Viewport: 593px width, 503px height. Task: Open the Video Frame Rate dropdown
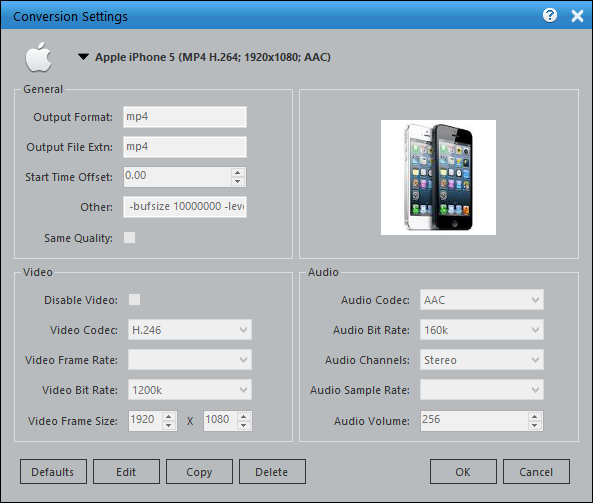pos(190,360)
